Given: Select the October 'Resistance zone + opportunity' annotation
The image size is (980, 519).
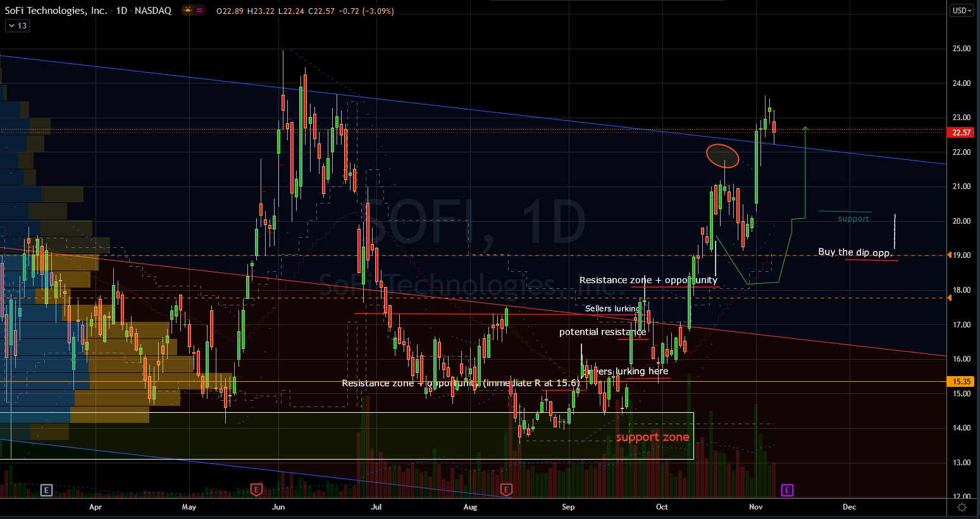Looking at the screenshot, I should pos(648,280).
